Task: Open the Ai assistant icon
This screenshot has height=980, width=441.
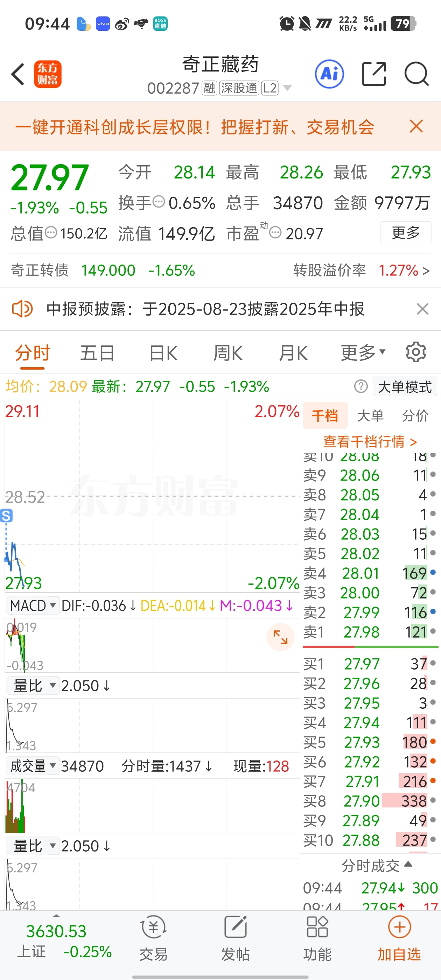Action: tap(329, 74)
